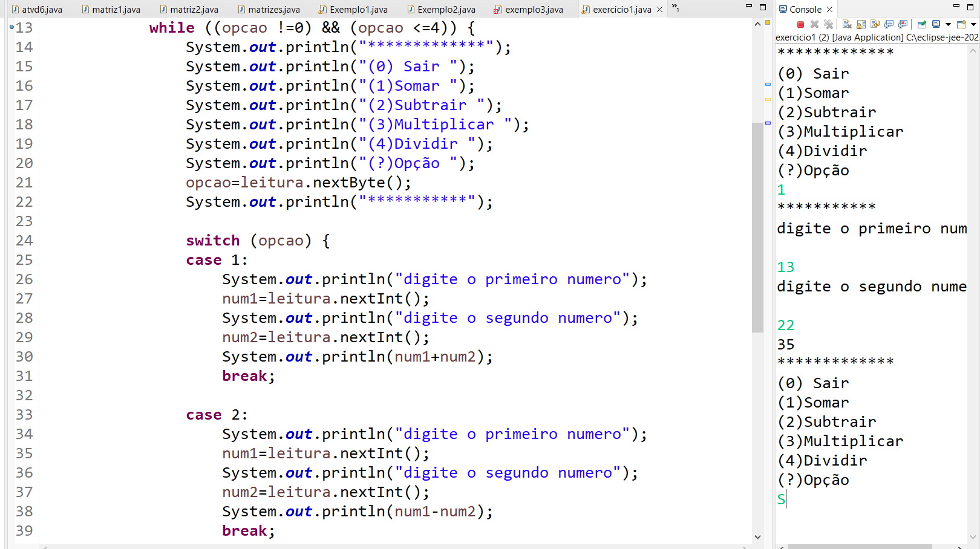The image size is (980, 549).
Task: Click the Remove Launch gray X icon
Action: (814, 24)
